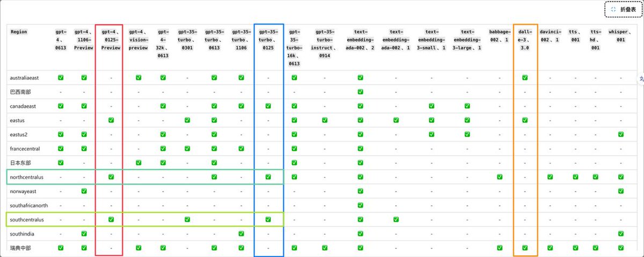Click the francecentral region row label
The width and height of the screenshot is (644, 257).
pos(25,149)
